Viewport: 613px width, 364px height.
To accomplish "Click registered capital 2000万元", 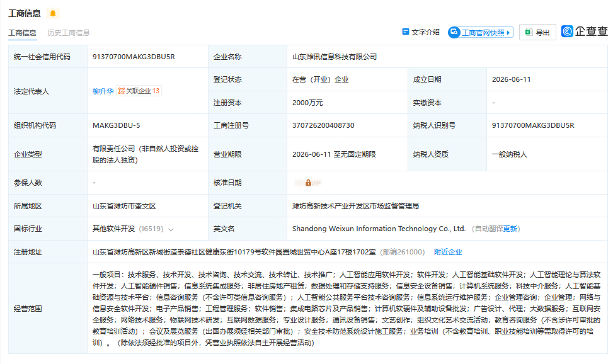I will (x=307, y=103).
